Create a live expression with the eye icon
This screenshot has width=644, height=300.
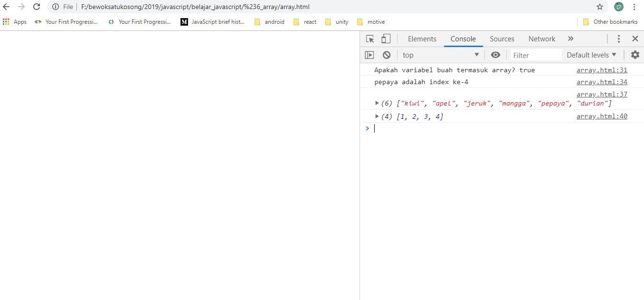[495, 55]
